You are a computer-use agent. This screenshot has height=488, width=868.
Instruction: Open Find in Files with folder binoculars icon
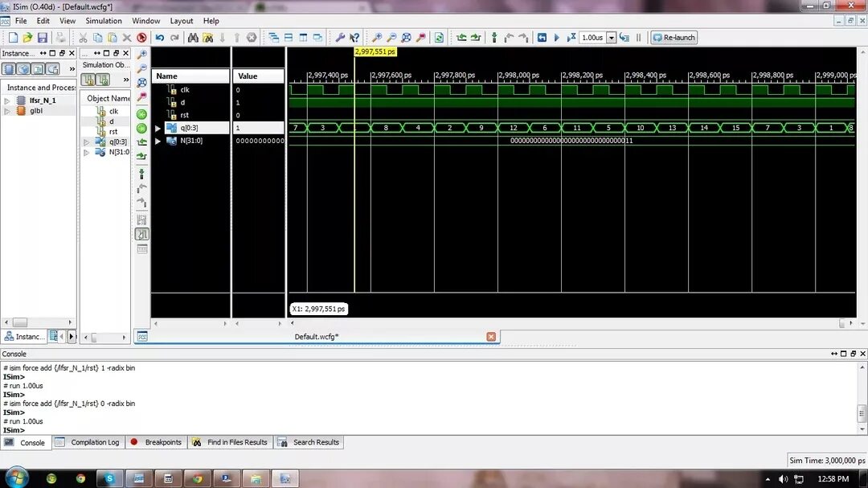207,38
